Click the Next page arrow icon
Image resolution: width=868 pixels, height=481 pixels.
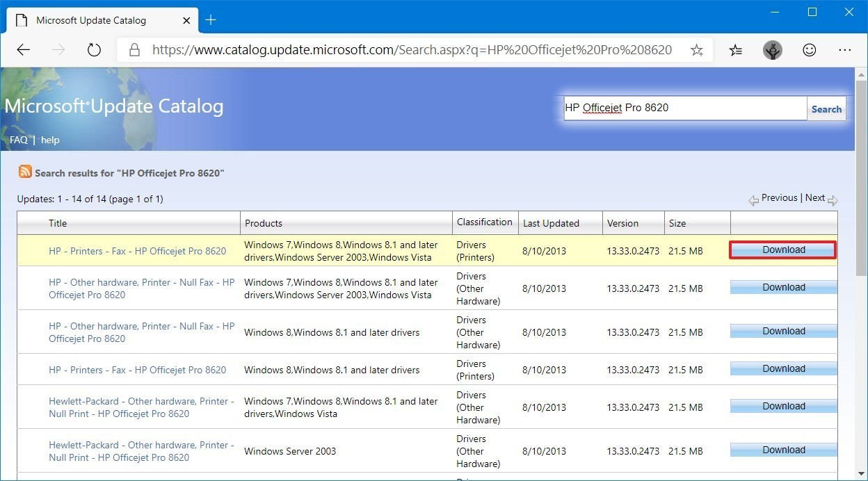[x=833, y=200]
